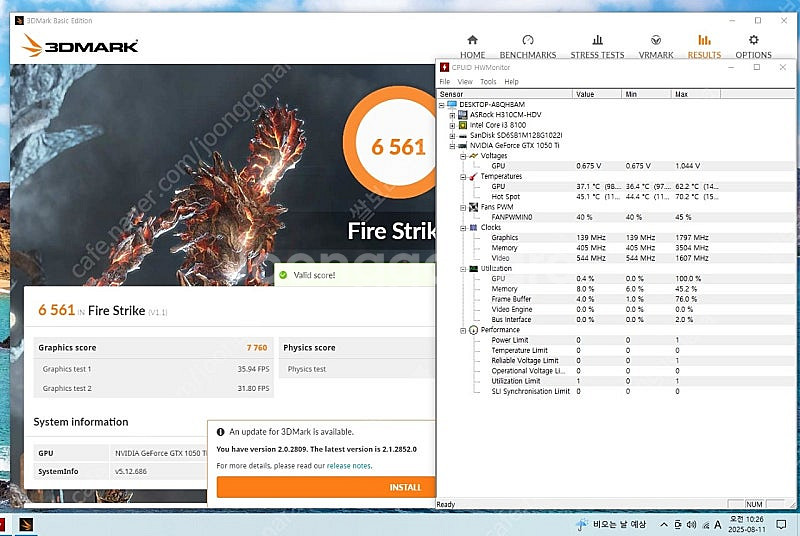
Task: Select the Hot Spot temperature row
Action: (x=616, y=197)
